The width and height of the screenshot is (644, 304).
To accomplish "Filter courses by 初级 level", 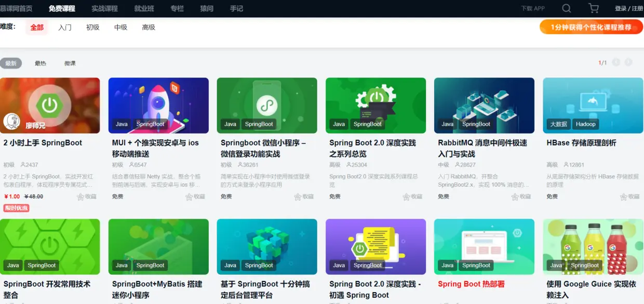I will click(93, 27).
